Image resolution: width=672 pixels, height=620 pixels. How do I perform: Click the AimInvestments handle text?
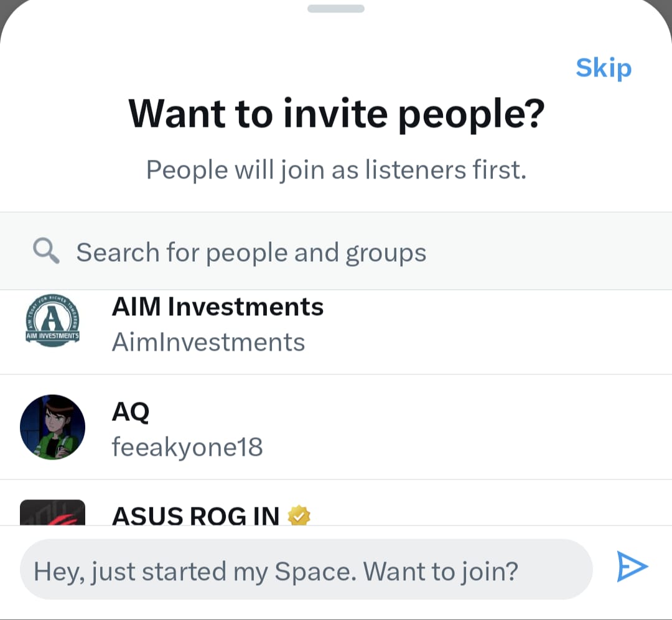[x=208, y=341]
